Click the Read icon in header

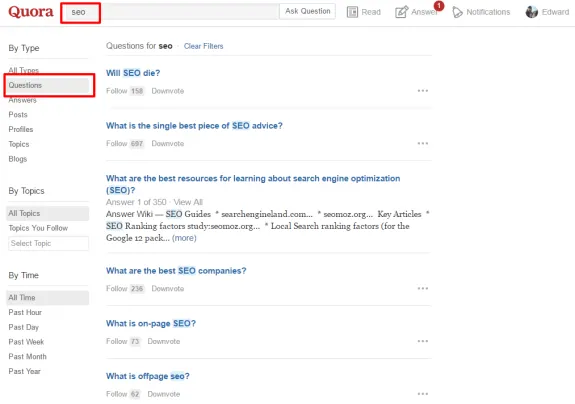pos(352,12)
